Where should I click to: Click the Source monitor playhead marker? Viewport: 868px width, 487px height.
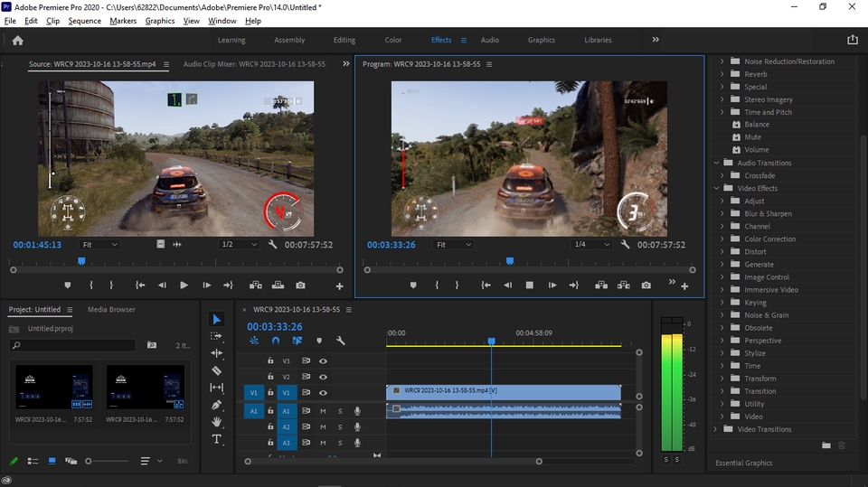click(81, 260)
